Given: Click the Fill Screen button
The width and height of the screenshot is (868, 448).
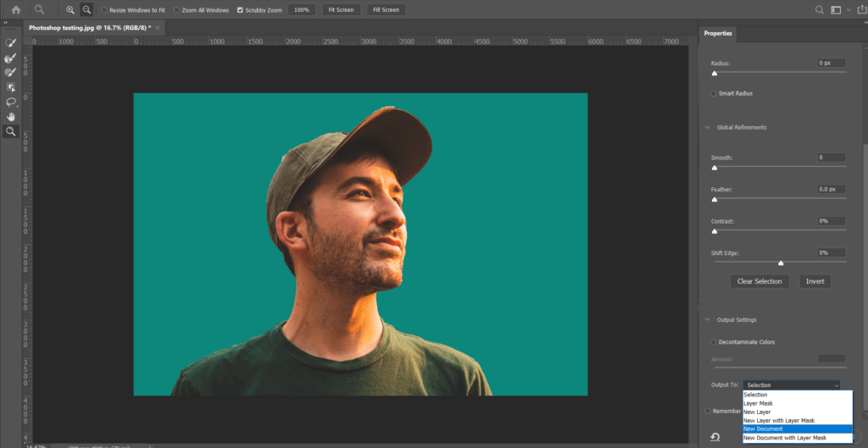Looking at the screenshot, I should [386, 10].
